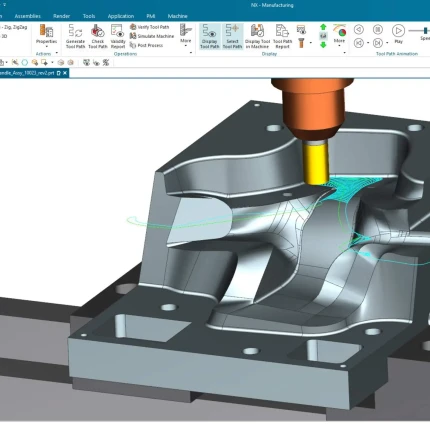Click second shaded cube view icon

pyautogui.click(x=71, y=62)
